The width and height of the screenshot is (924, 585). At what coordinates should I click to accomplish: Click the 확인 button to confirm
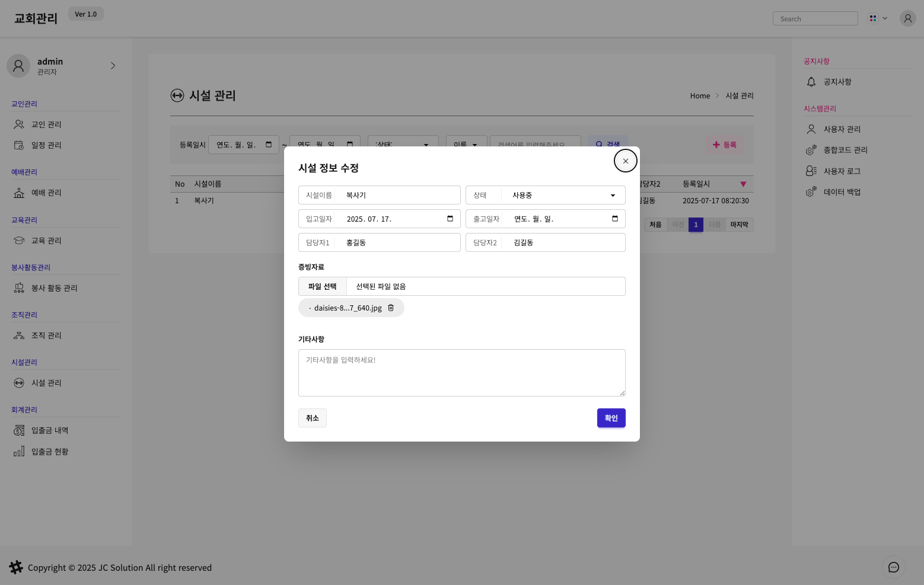(611, 418)
